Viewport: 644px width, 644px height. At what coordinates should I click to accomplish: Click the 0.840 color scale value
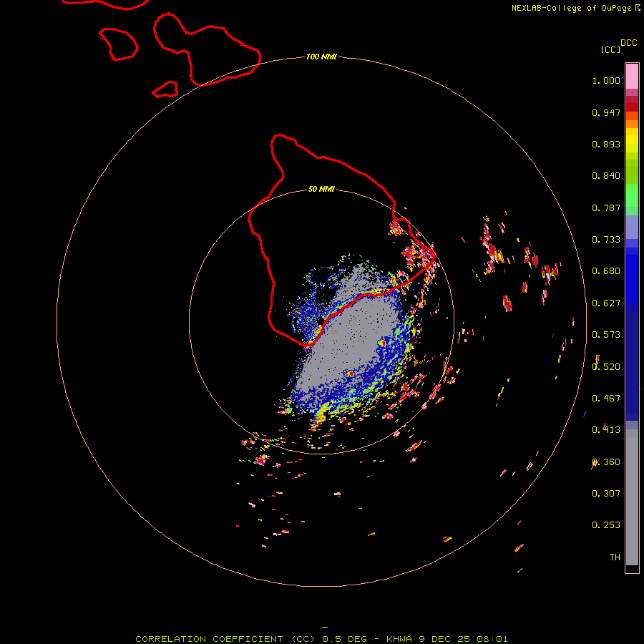point(606,176)
